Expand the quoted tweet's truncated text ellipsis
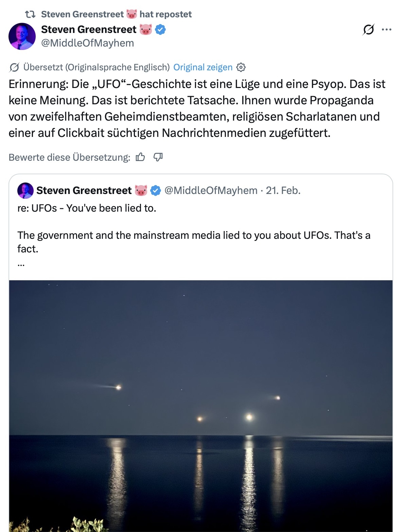 pos(21,263)
